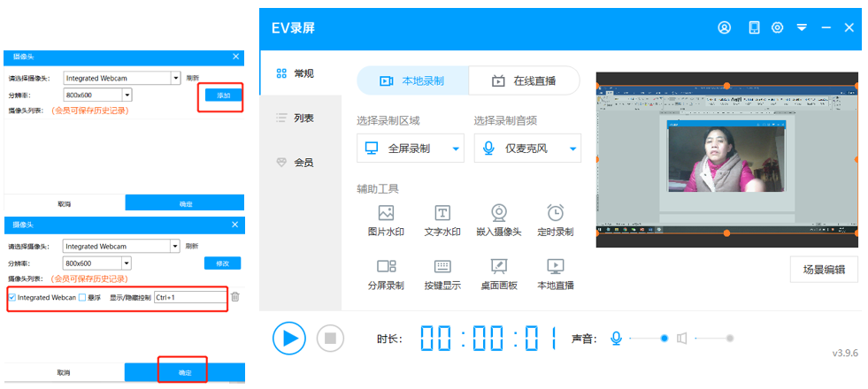Close the camera dialog containing the 修改 button
868x389 pixels.
pyautogui.click(x=235, y=225)
